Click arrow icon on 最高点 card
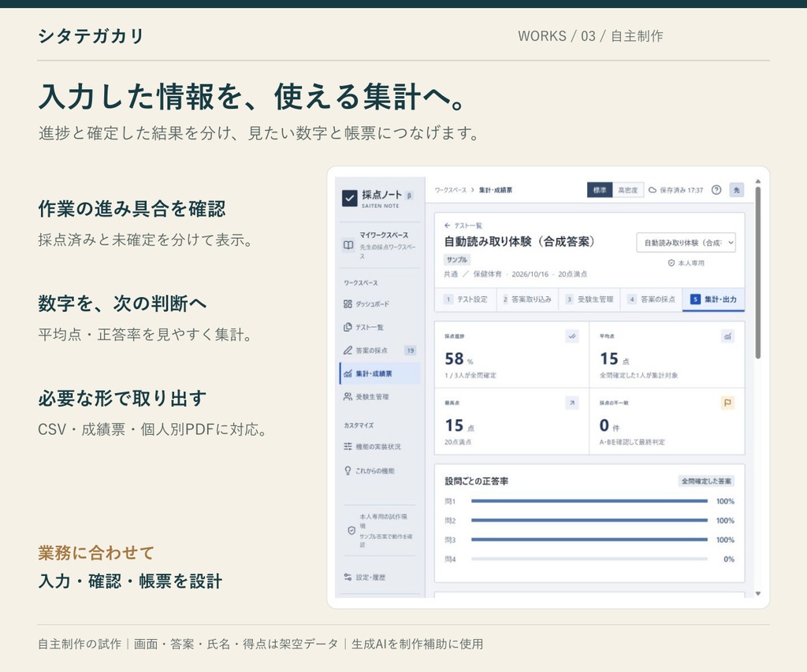Viewport: 807px width, 672px height. [572, 403]
